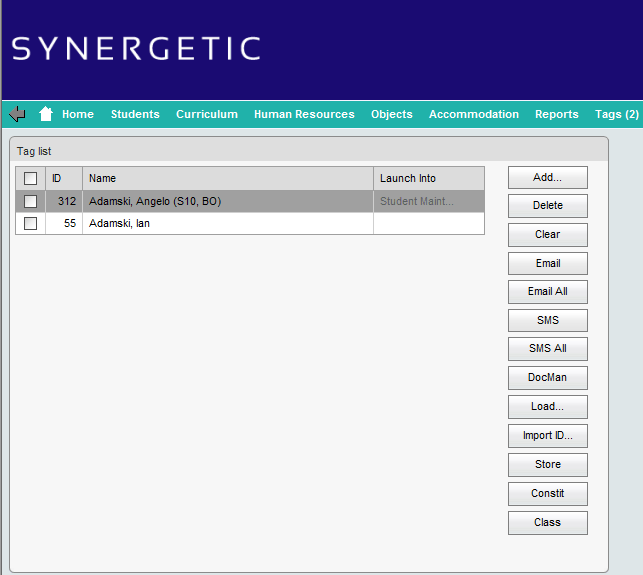Tick the checkbox for Adamski, Ian

tap(30, 224)
